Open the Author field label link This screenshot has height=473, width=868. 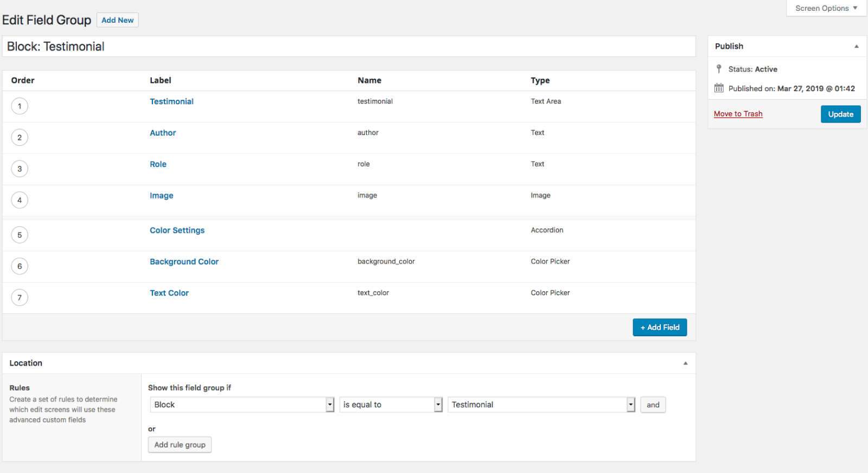pos(163,133)
